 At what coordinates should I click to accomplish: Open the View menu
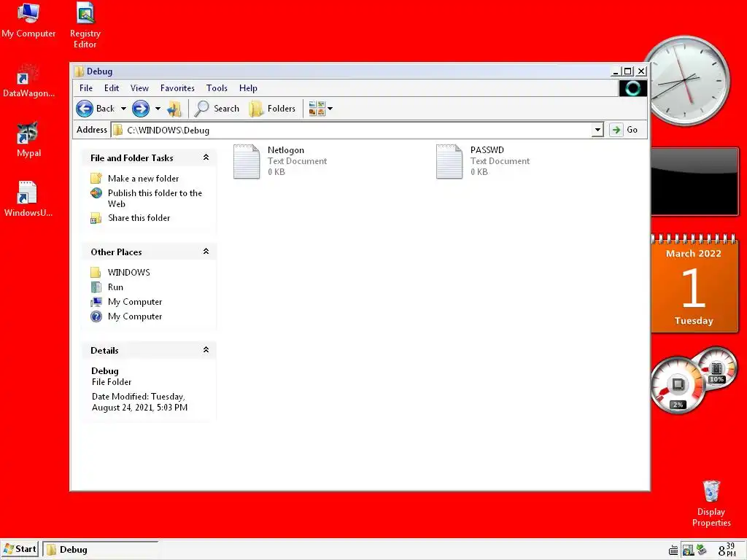tap(139, 88)
